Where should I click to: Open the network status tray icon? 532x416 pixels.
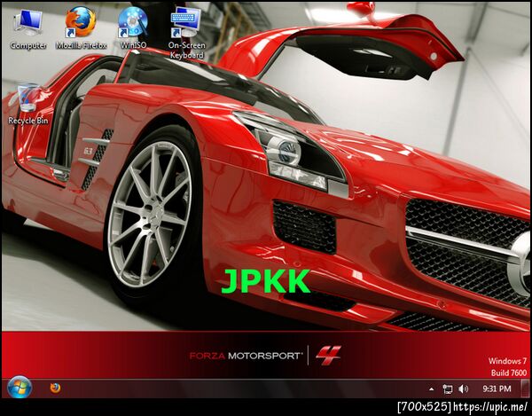[448, 389]
